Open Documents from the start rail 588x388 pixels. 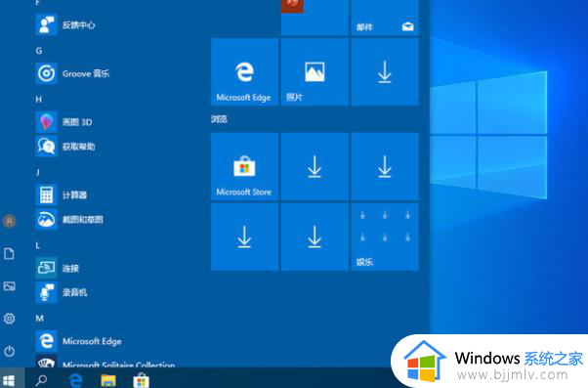pos(10,254)
